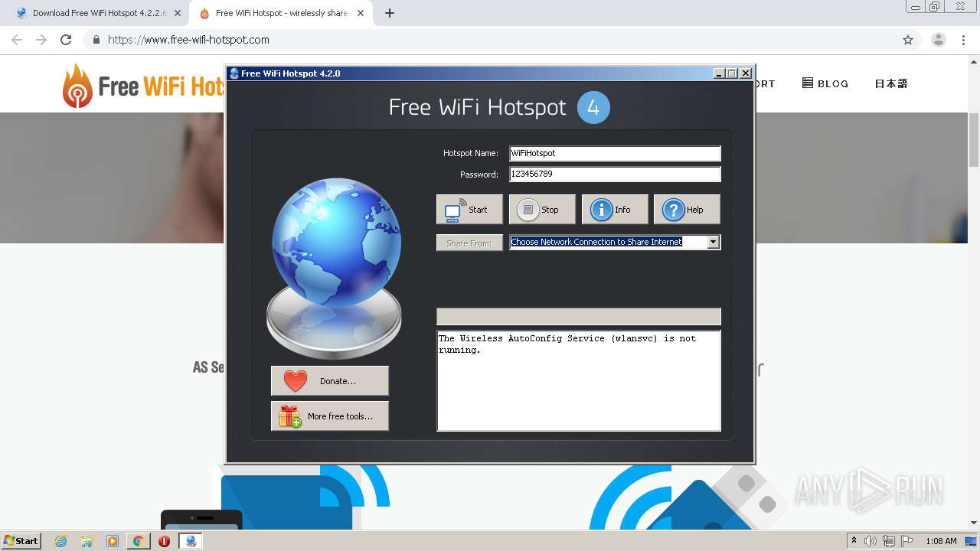Screen dimensions: 980x551
Task: Switch website to Japanese language link
Action: point(891,83)
